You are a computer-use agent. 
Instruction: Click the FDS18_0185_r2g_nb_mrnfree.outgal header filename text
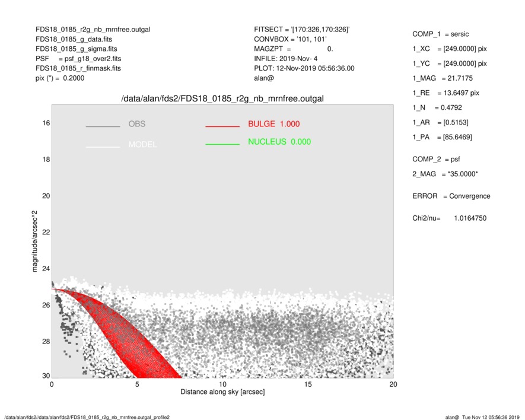click(93, 30)
